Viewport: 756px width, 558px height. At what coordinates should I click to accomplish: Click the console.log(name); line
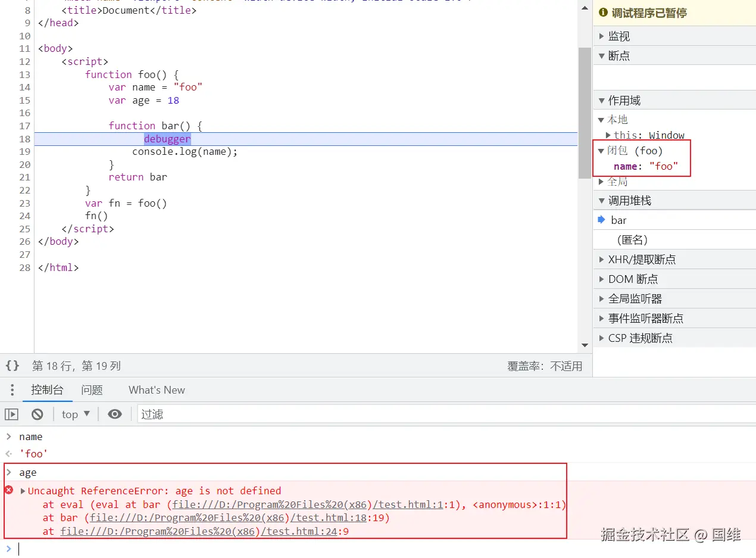185,151
